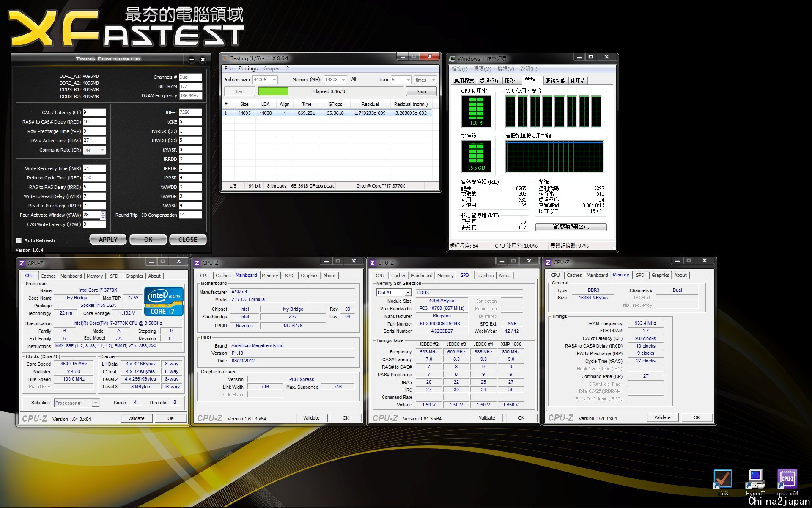Image resolution: width=812 pixels, height=508 pixels.
Task: Open SPD tab in the Memory CPU-Z window
Action: 640,275
